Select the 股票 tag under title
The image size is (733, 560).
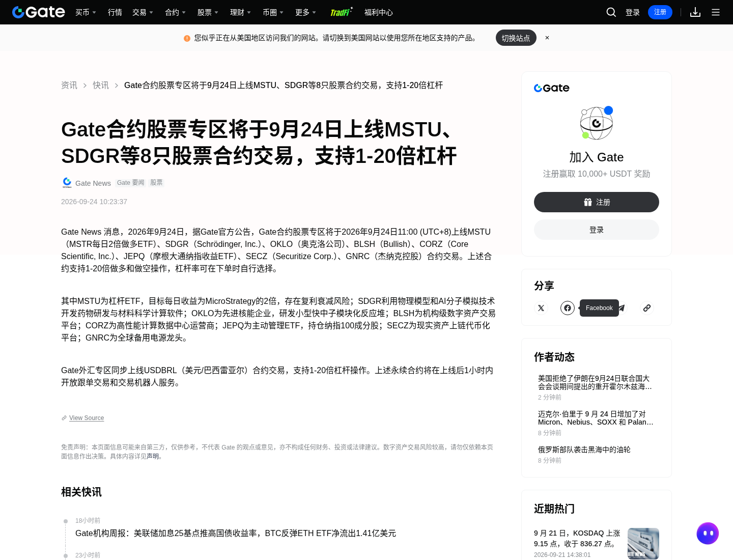click(156, 183)
